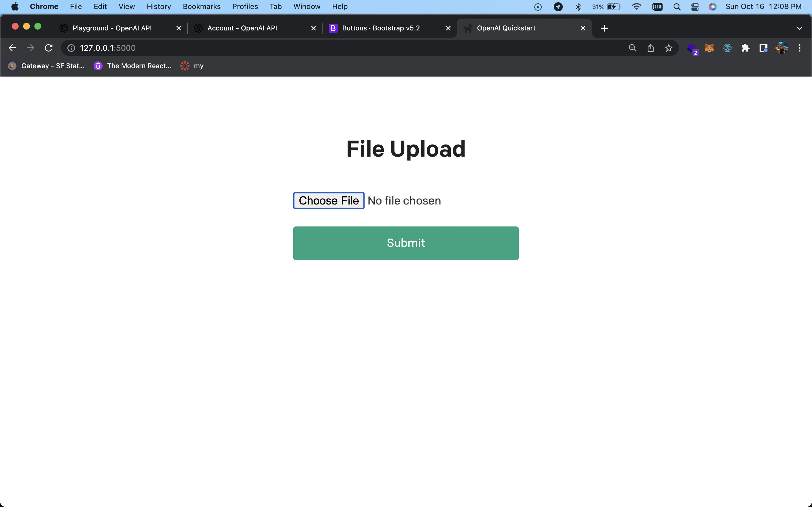Expand the tab search chevron
Image resolution: width=812 pixels, height=507 pixels.
[x=799, y=28]
